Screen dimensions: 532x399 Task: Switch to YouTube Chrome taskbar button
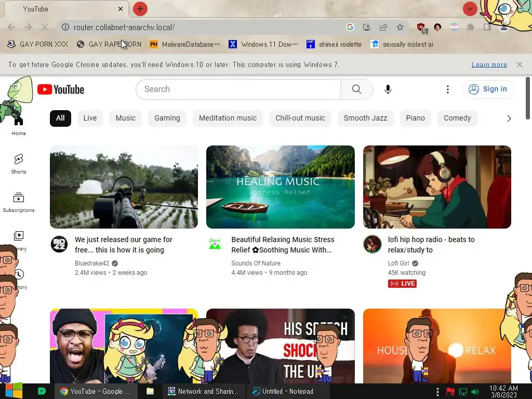pyautogui.click(x=96, y=391)
